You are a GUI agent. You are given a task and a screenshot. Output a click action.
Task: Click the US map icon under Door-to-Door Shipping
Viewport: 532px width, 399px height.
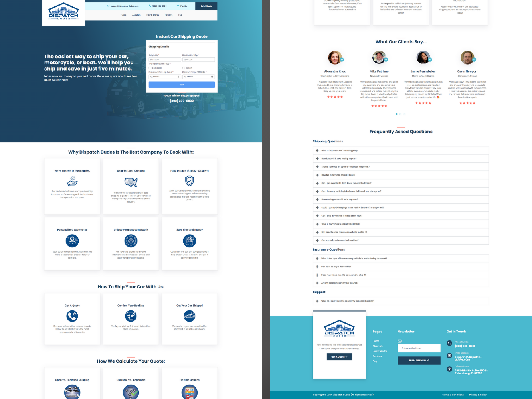pos(131,182)
